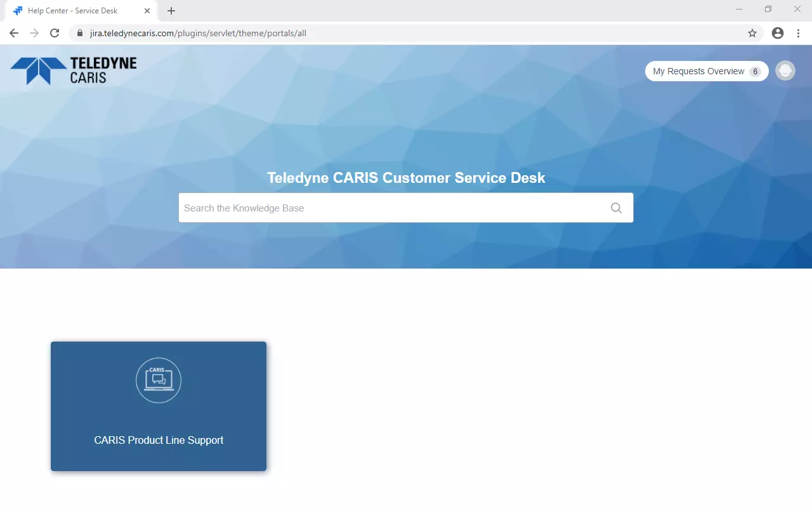Viewport: 812px width, 506px height.
Task: Click the reload page icon
Action: point(55,32)
